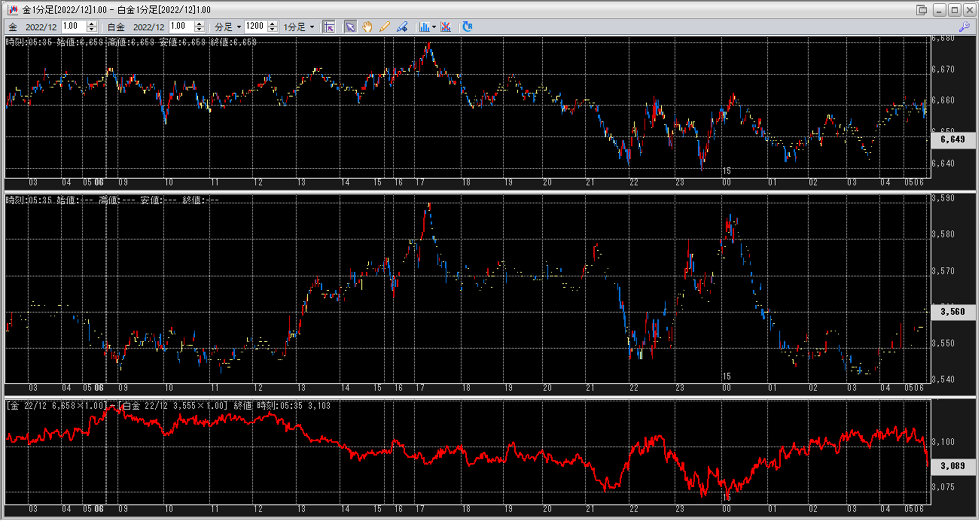Increase the 1200 bar count spinner
Viewport: 980px width, 521px height.
pos(273,24)
